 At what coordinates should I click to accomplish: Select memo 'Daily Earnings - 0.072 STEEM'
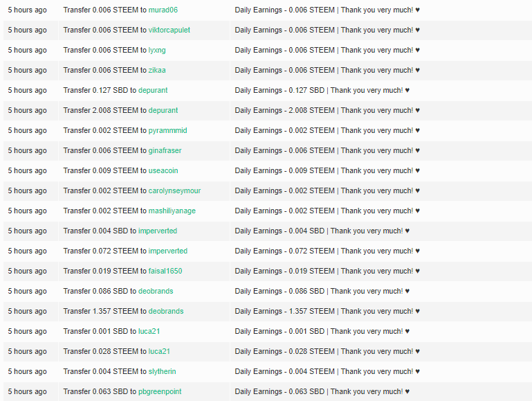[284, 251]
